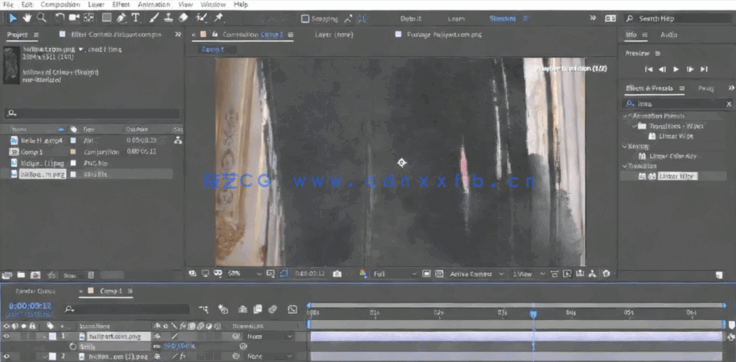This screenshot has height=362, width=736.
Task: Select the Clone Stamp tool
Action: (168, 18)
